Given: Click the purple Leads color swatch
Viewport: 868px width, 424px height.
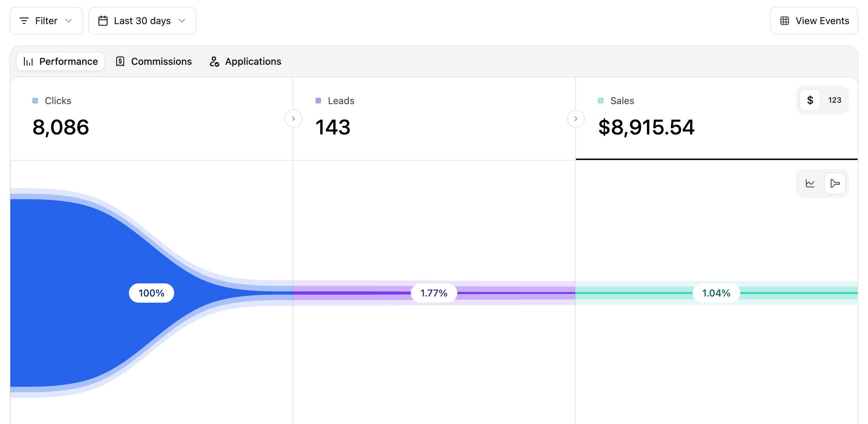Looking at the screenshot, I should click(318, 101).
